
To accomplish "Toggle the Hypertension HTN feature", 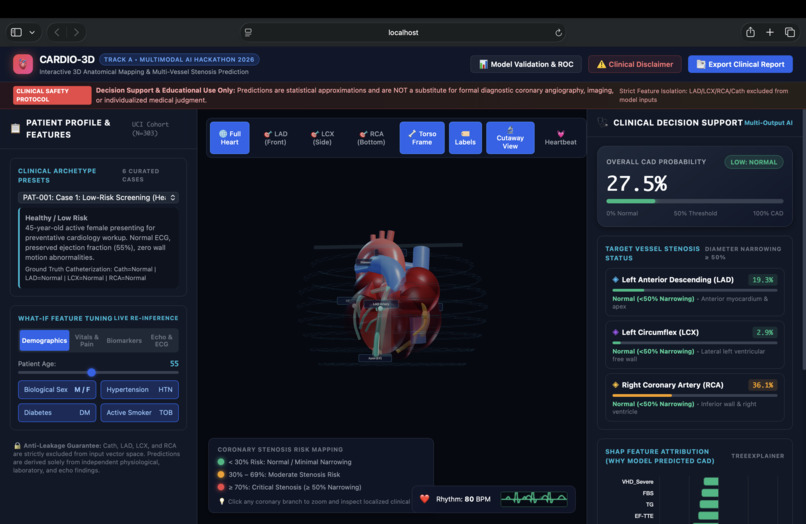I will click(x=139, y=390).
